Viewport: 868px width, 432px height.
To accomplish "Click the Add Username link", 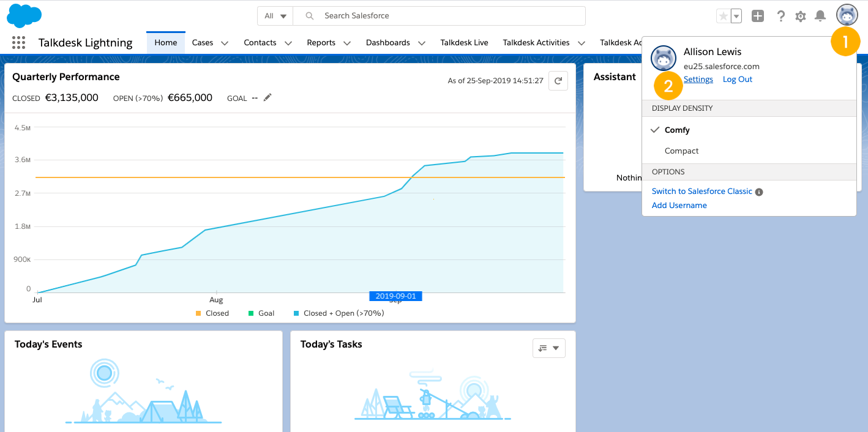I will coord(679,205).
